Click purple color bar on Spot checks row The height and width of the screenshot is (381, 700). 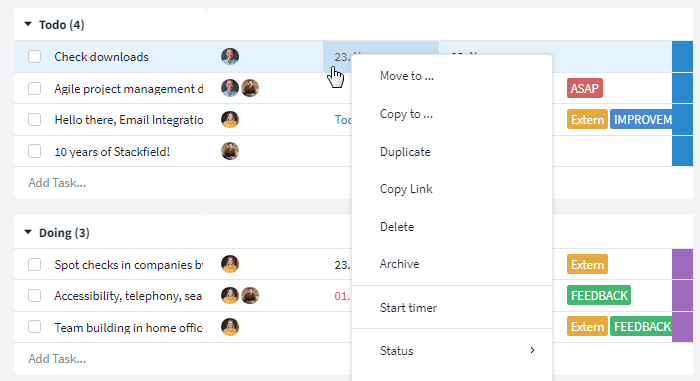pyautogui.click(x=682, y=264)
